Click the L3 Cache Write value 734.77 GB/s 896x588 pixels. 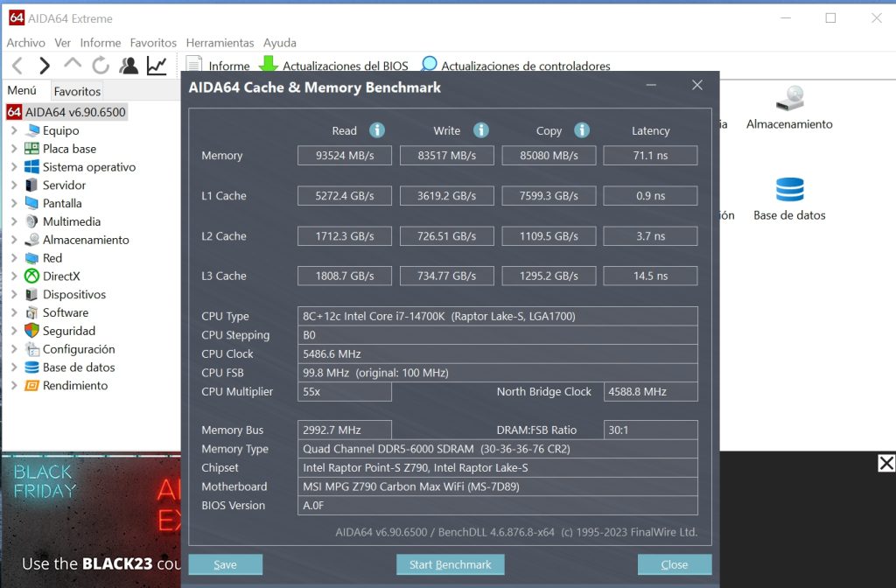(x=447, y=276)
